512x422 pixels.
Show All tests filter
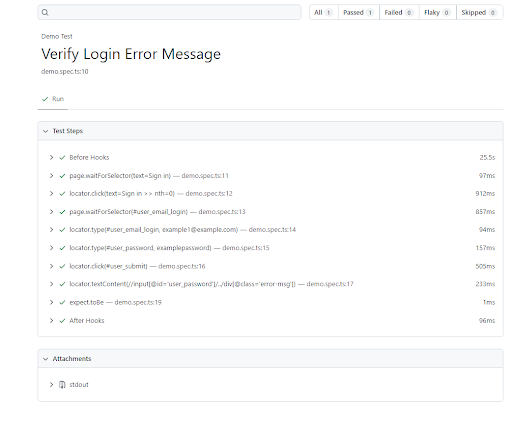coord(323,12)
